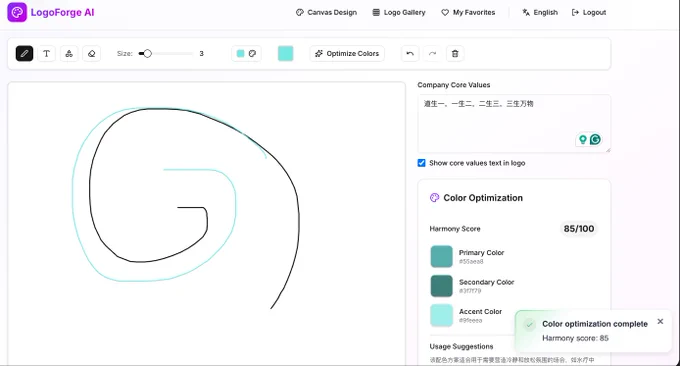
Task: Click the text area resize handle
Action: coord(608,150)
